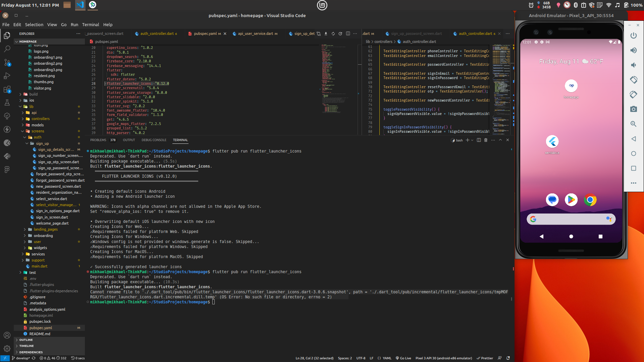Click the emulator Power button

pyautogui.click(x=633, y=36)
